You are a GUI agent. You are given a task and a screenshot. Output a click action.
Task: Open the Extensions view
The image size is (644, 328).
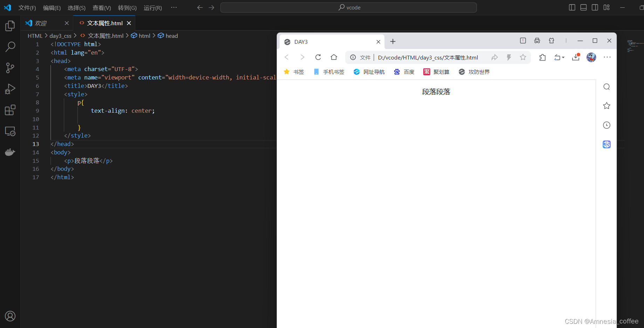[10, 110]
